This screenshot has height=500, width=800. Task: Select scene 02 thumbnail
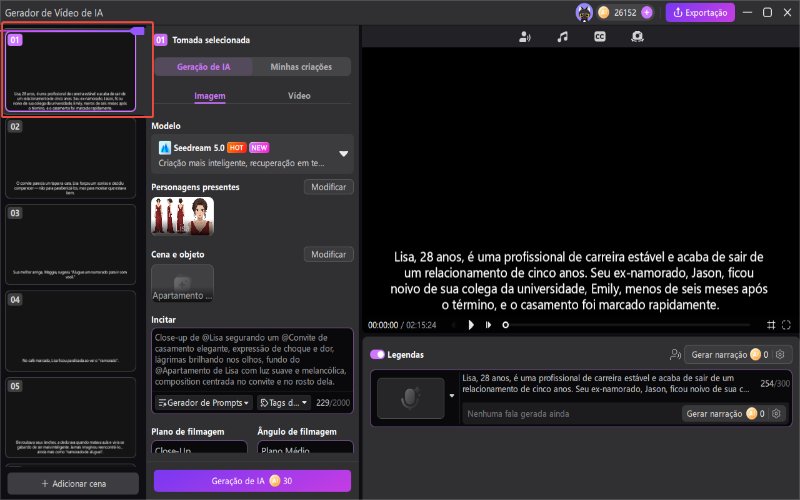(x=70, y=158)
